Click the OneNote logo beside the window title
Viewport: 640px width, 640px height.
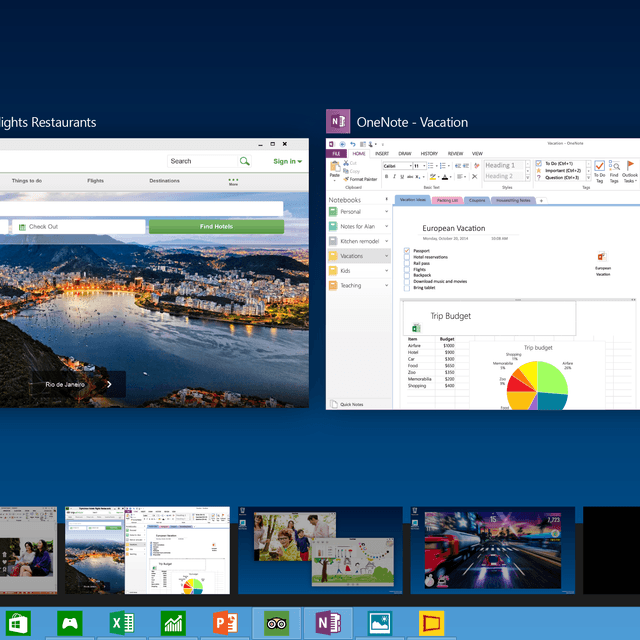pyautogui.click(x=338, y=121)
